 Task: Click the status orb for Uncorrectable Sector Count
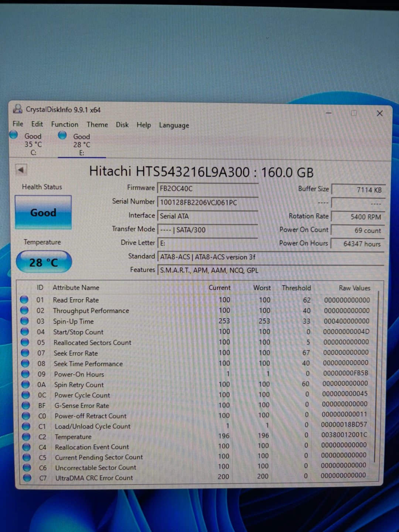pyautogui.click(x=27, y=467)
